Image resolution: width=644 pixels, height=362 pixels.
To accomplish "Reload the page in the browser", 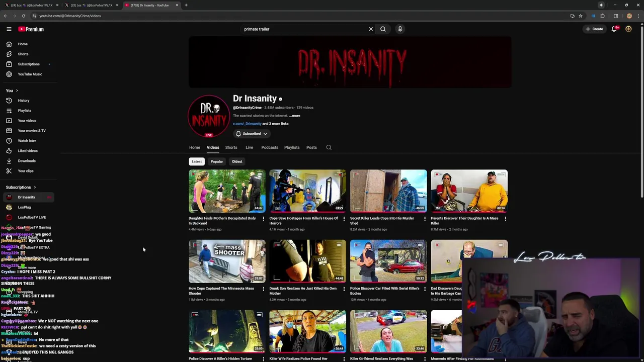I will tap(24, 16).
